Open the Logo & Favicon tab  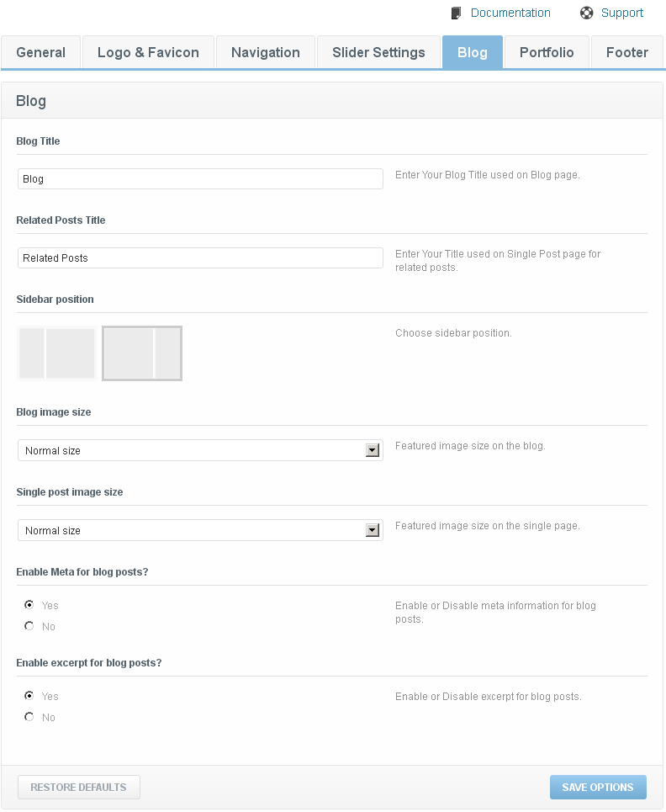click(148, 52)
